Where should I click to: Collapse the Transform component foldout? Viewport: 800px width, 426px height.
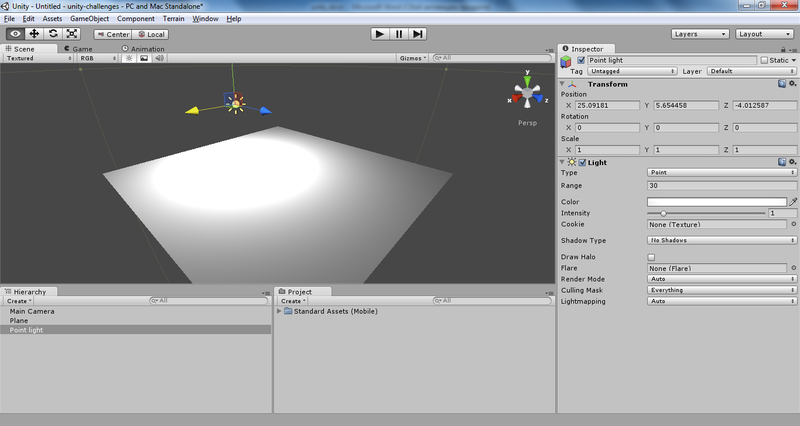pyautogui.click(x=562, y=84)
